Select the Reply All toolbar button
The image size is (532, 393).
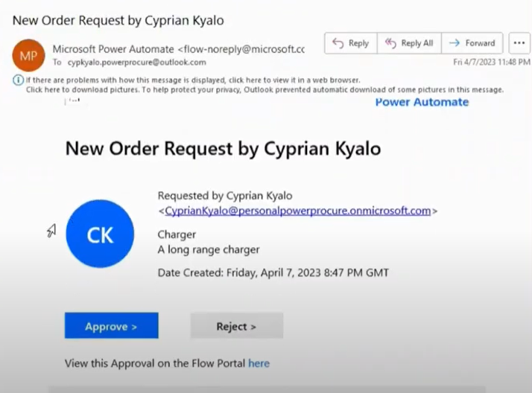pos(409,43)
